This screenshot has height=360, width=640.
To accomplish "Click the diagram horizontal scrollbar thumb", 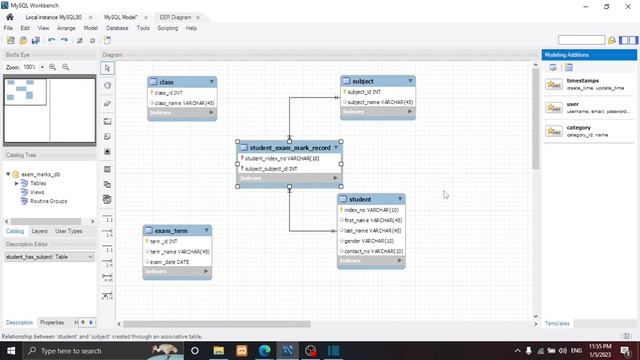I will (217, 324).
